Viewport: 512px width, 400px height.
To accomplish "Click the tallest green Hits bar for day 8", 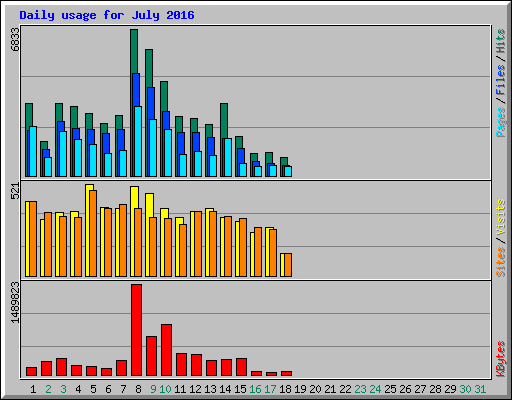I will [134, 51].
